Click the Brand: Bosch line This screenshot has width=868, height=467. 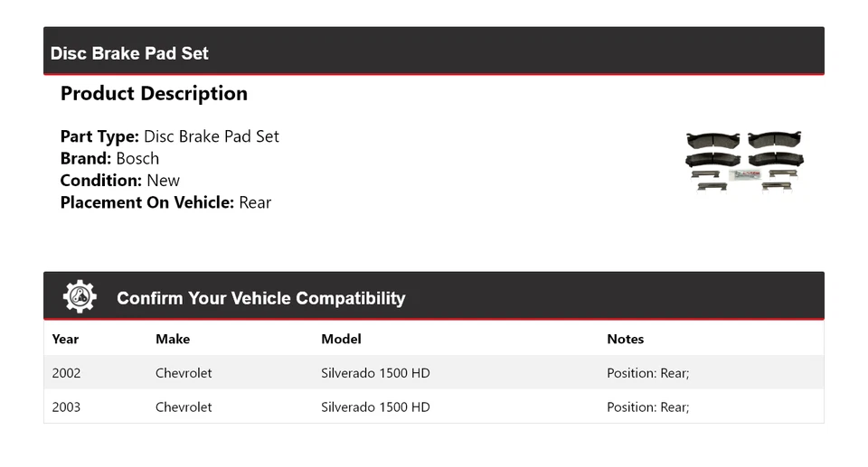[x=109, y=158]
